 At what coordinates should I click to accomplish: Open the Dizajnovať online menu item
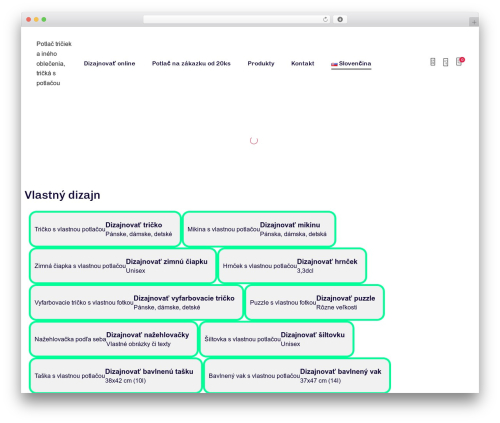(109, 63)
